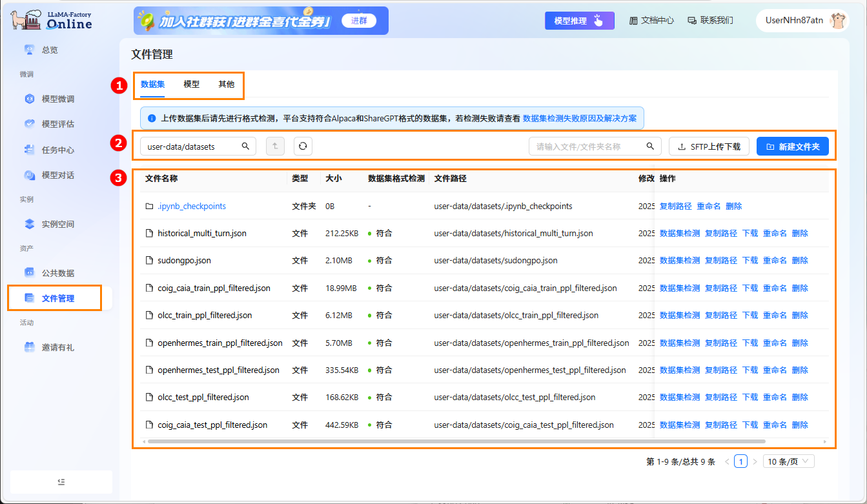Go up one directory level

click(x=275, y=146)
